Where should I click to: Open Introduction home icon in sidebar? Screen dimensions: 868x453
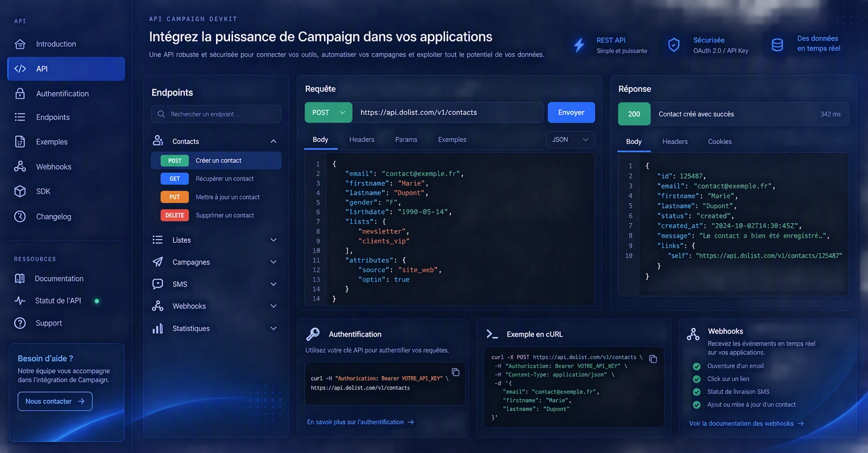click(20, 44)
